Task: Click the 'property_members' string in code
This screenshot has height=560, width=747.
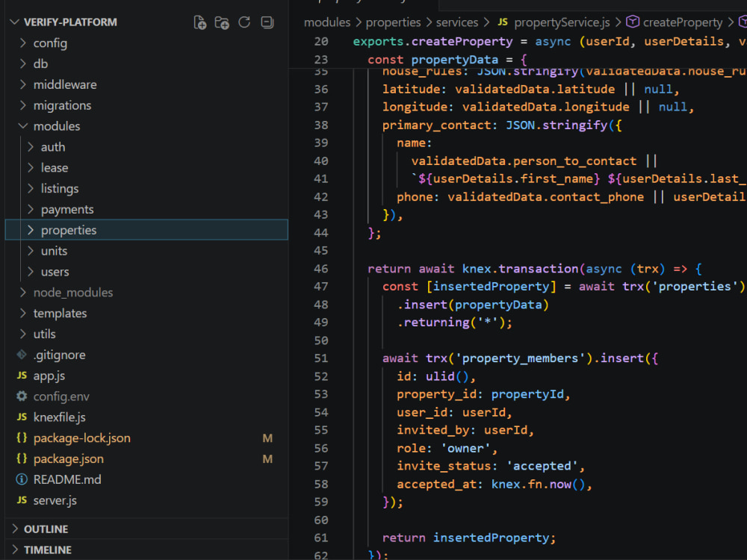Action: [x=520, y=358]
